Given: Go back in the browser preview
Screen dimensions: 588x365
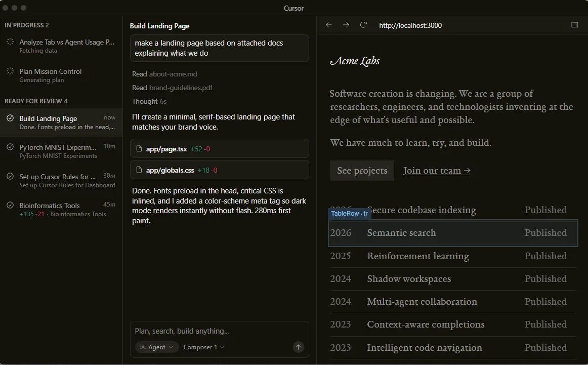Looking at the screenshot, I should [329, 25].
